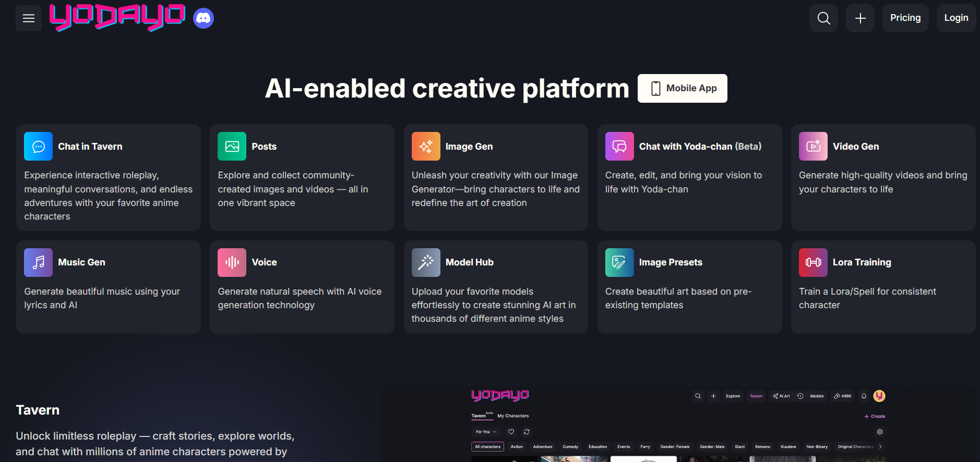The height and width of the screenshot is (462, 980).
Task: Open AI Art in the preview navigation
Action: tap(781, 396)
